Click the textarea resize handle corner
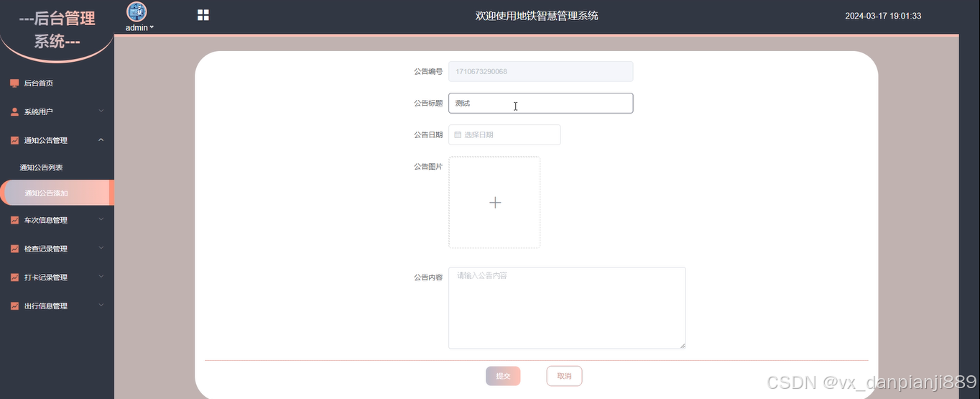Image resolution: width=980 pixels, height=399 pixels. (x=683, y=346)
